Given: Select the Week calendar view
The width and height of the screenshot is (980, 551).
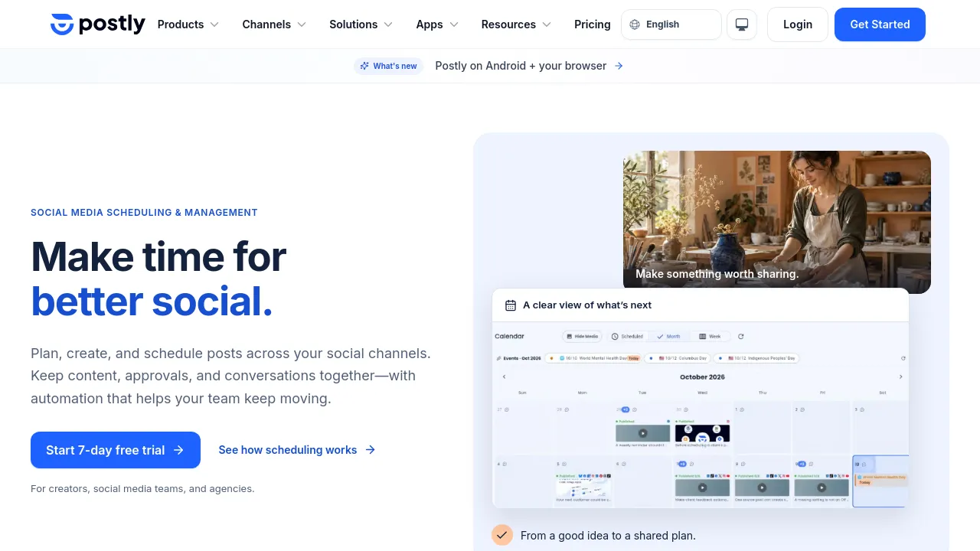Looking at the screenshot, I should 710,337.
